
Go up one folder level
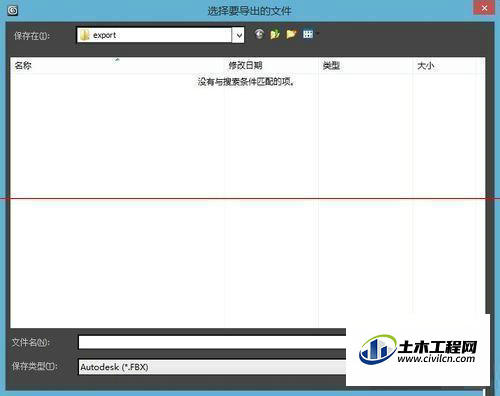[275, 34]
